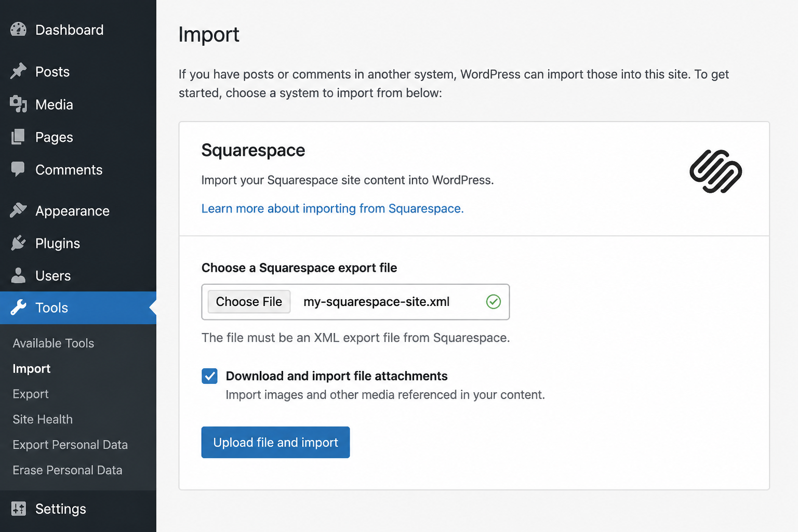Click 'Download and import file attachments' label text
Viewport: 798px width, 532px height.
tap(337, 376)
